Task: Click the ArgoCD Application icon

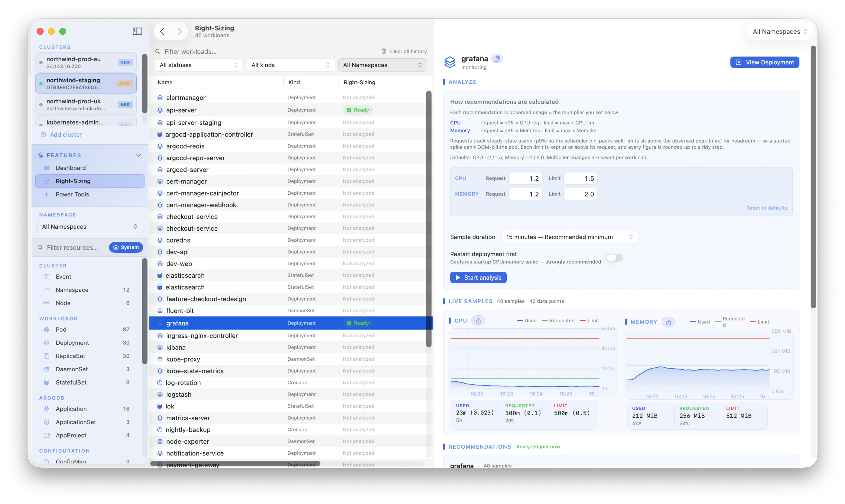Action: click(47, 409)
